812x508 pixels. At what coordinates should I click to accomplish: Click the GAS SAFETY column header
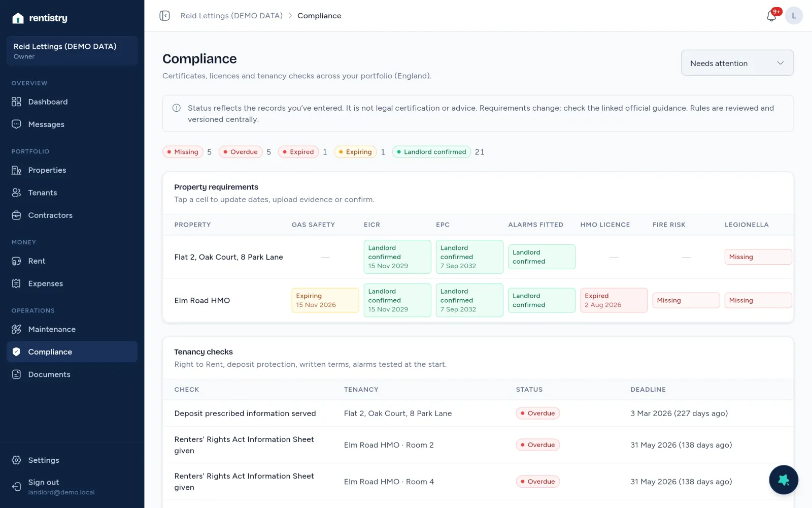313,225
